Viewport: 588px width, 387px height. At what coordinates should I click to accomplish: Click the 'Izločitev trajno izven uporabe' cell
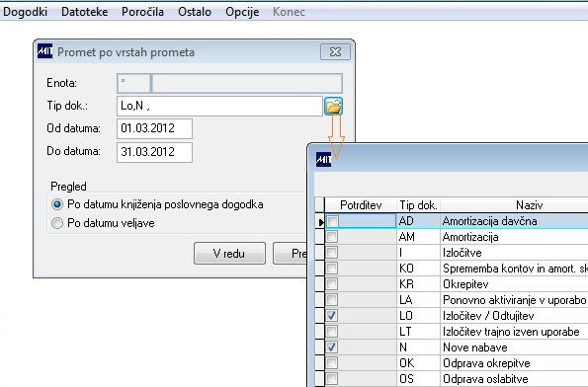[515, 331]
